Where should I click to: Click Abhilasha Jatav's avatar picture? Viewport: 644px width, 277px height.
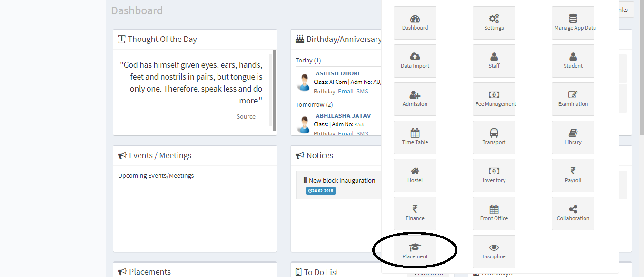303,124
